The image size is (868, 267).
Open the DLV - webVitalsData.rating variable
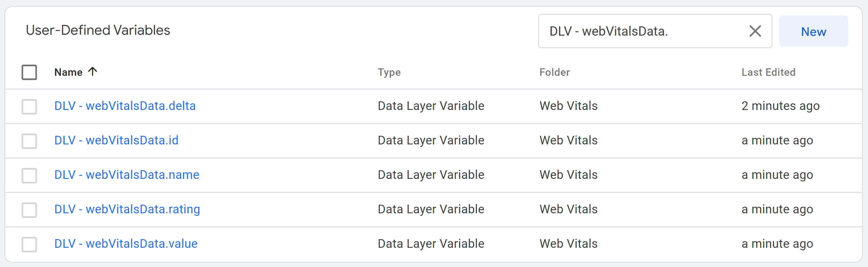pos(127,209)
